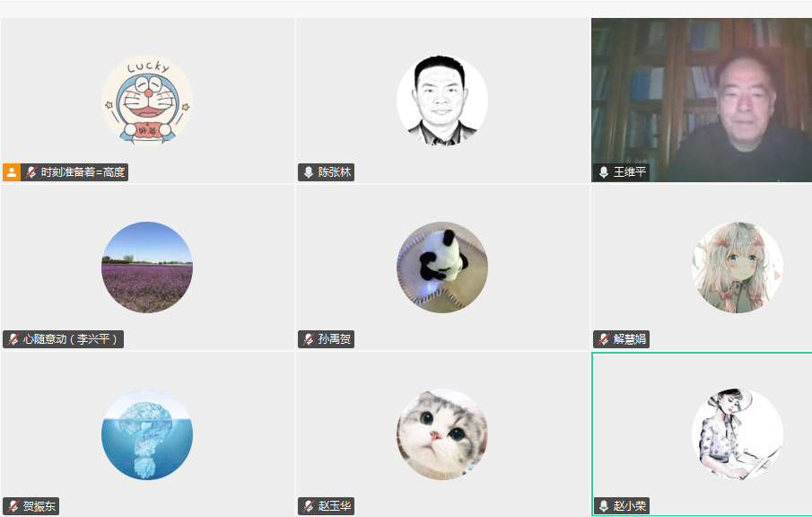Screen dimensions: 812x517
Task: Click 陈张林's microphone icon
Action: (309, 172)
